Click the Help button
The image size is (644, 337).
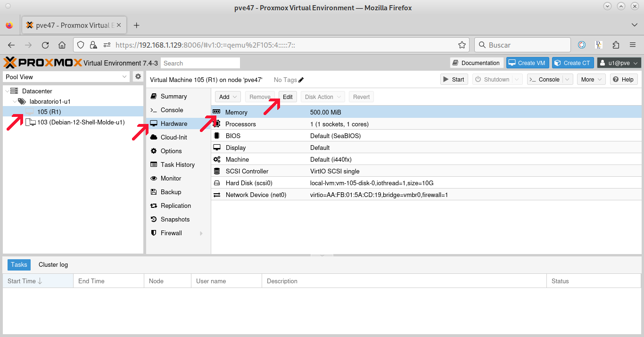click(x=624, y=80)
